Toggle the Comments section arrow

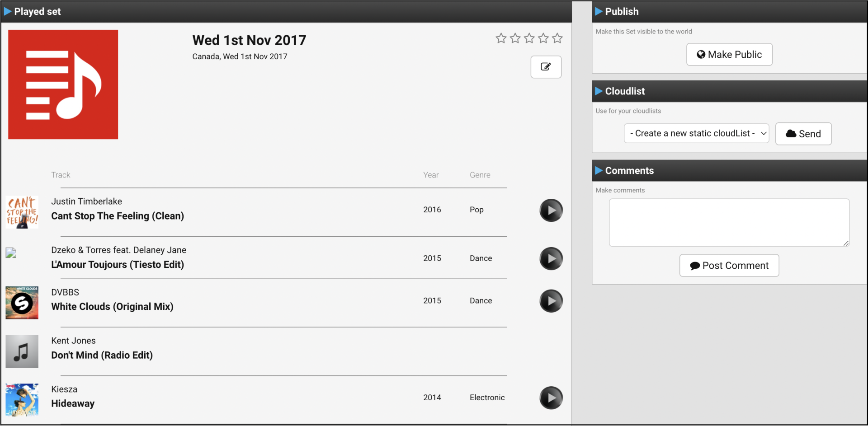pyautogui.click(x=599, y=171)
